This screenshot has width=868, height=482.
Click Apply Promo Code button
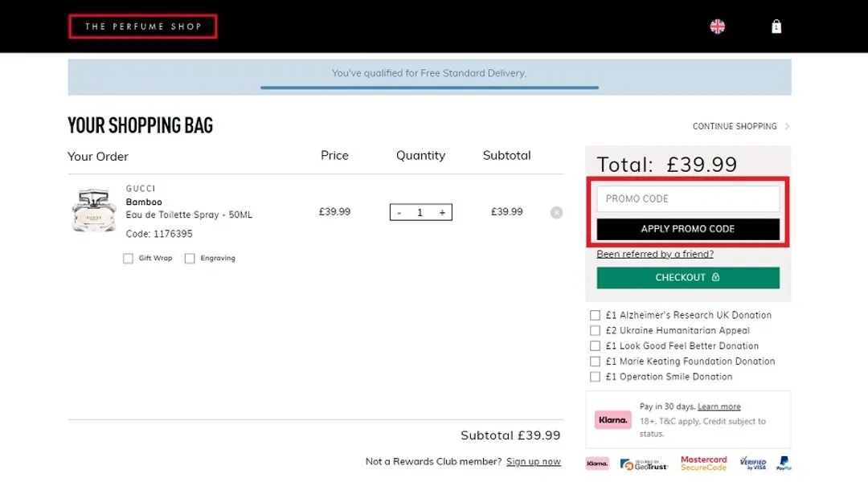(x=688, y=229)
